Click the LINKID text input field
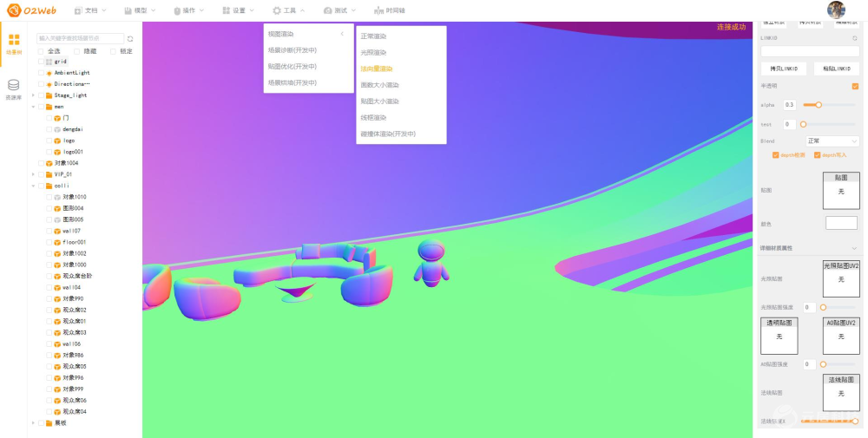Image resolution: width=868 pixels, height=438 pixels. [810, 51]
